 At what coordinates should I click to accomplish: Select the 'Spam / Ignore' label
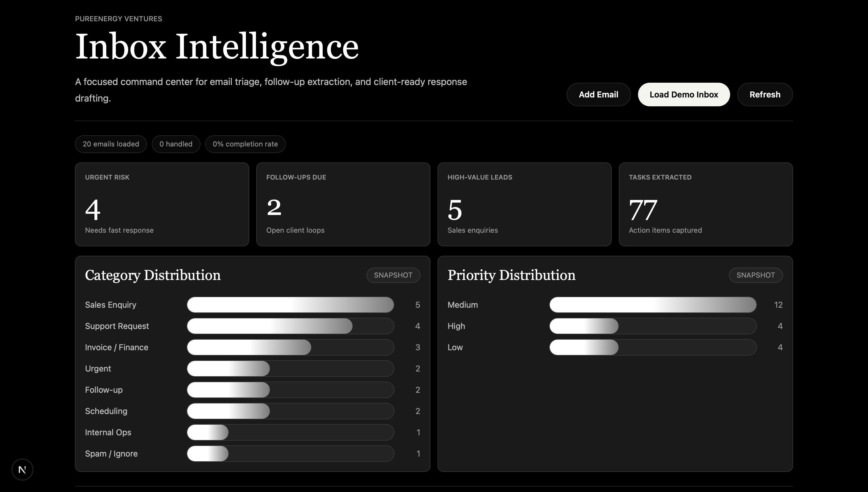pos(111,454)
